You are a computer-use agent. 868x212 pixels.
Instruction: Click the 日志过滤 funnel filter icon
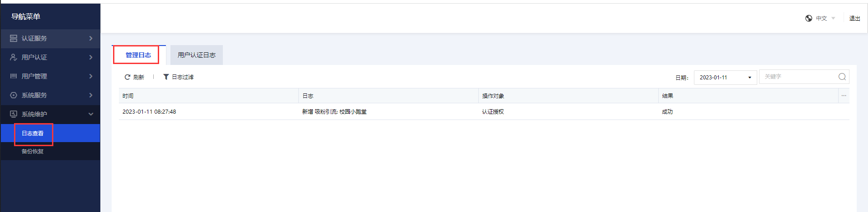click(166, 77)
